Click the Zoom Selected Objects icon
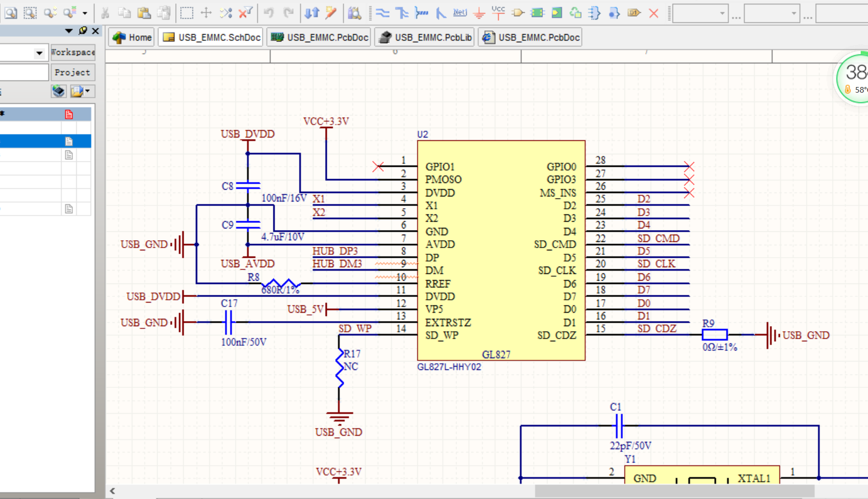Viewport: 868px width, 499px height. pos(51,12)
